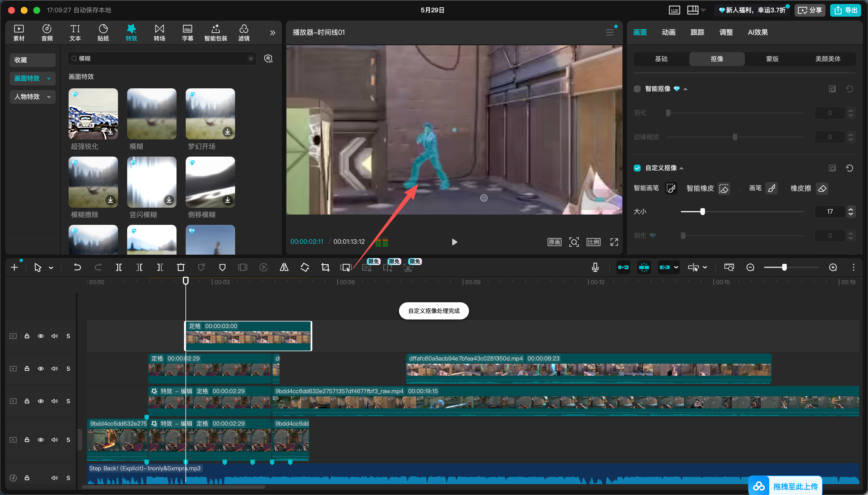
Task: Open the 滤镜 tab
Action: [244, 33]
